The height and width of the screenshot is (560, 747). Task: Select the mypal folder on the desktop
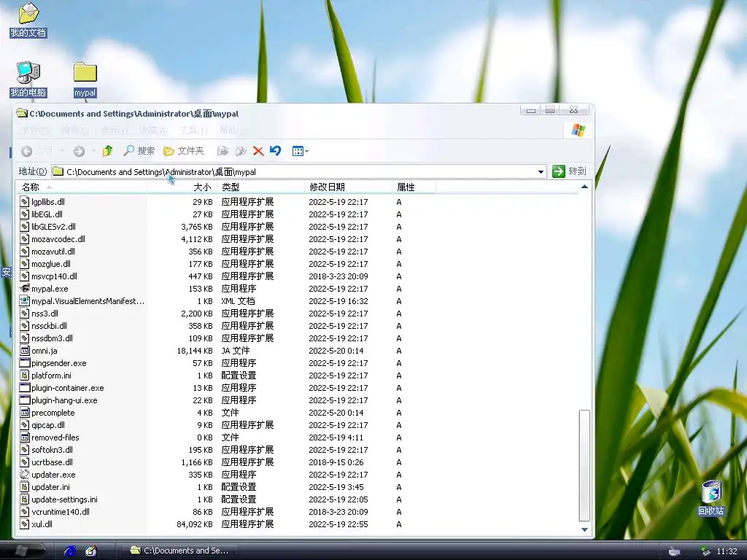85,79
